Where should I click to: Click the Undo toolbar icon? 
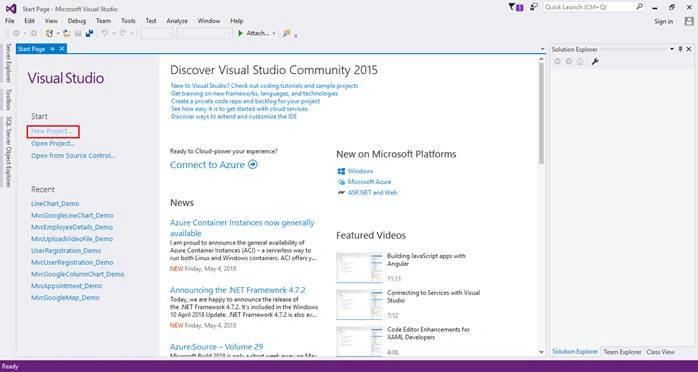coord(105,33)
